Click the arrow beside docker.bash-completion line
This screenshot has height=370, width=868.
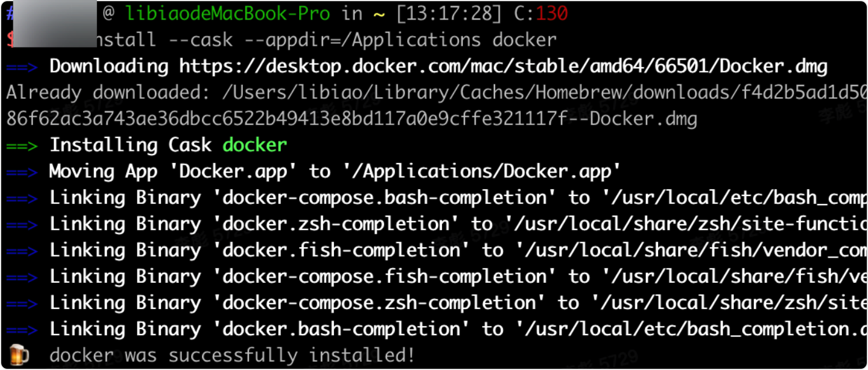(22, 330)
